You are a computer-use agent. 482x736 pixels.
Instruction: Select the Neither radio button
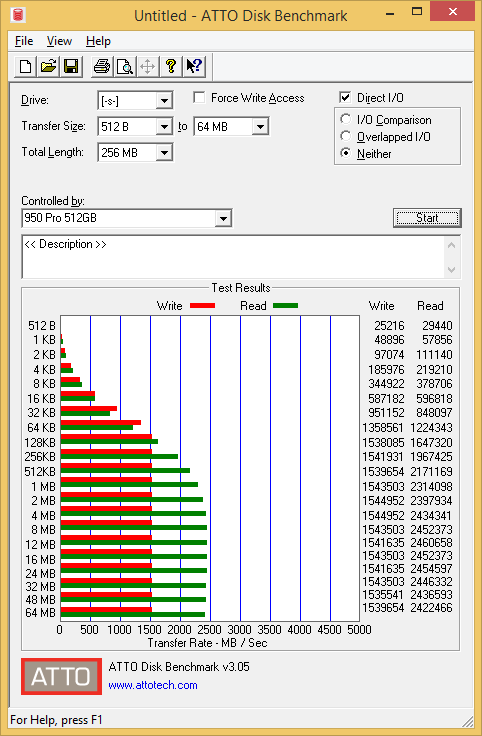[x=345, y=153]
